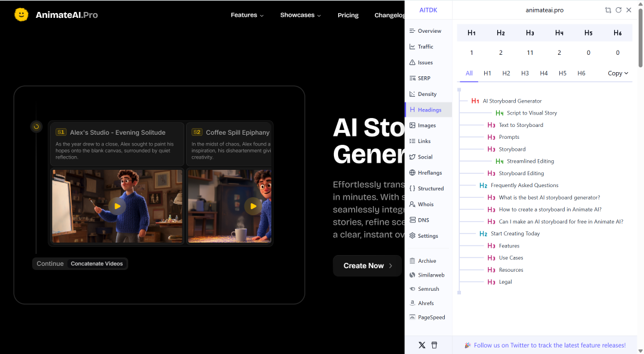Select the 'AI Storyboard Generator' H1 row

pyautogui.click(x=506, y=101)
